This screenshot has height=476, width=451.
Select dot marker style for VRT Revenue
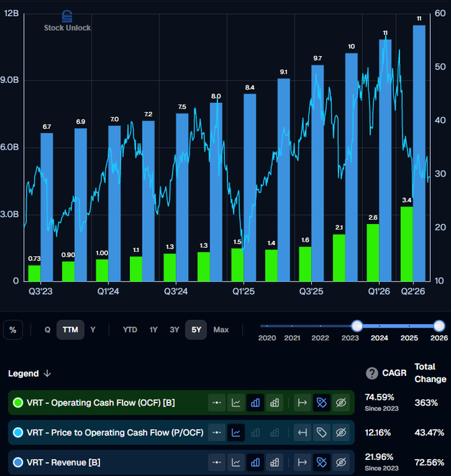tap(217, 462)
